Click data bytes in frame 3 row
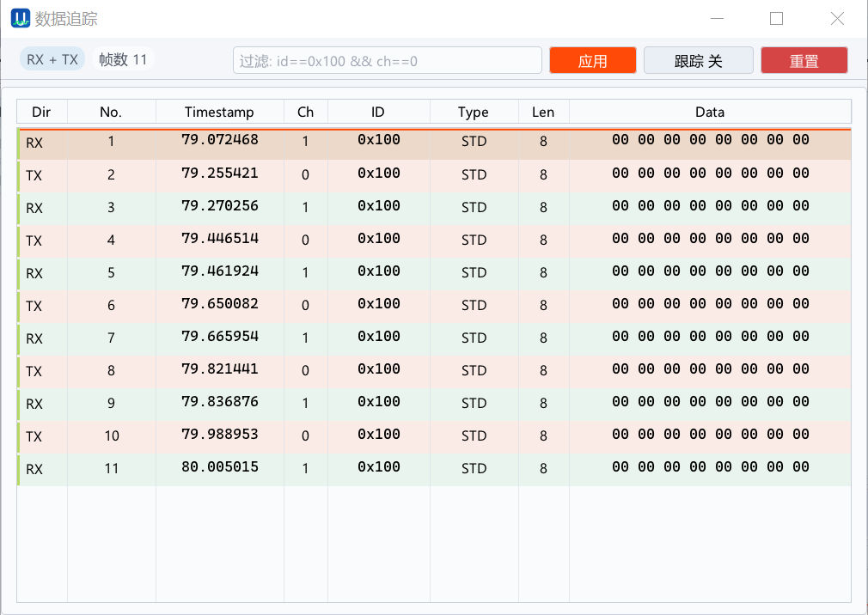 (x=710, y=206)
